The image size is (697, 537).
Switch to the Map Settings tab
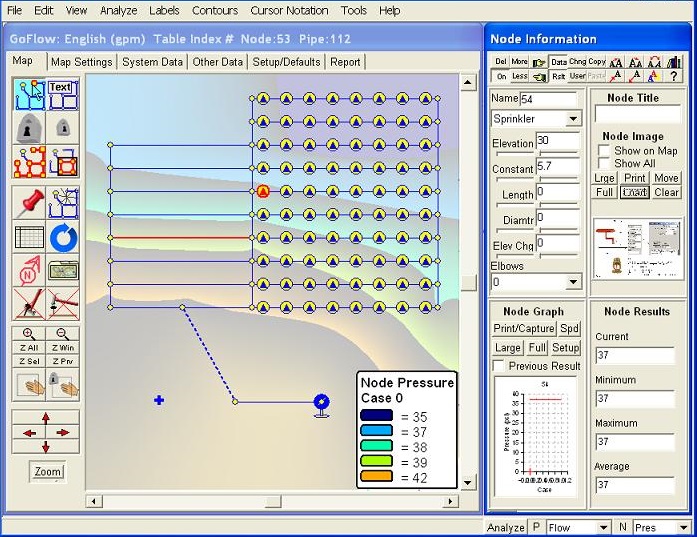pyautogui.click(x=82, y=62)
